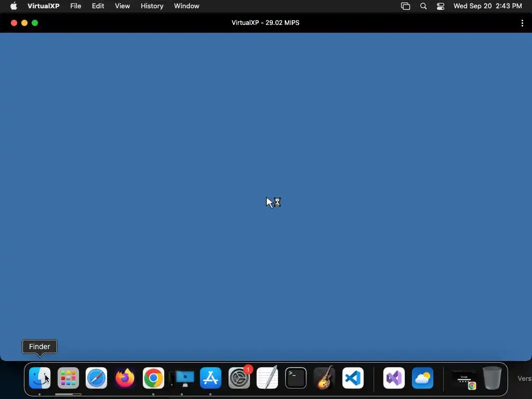Screen dimensions: 532x399
Task: Open purple Visual Studio from Dock
Action: click(x=394, y=378)
